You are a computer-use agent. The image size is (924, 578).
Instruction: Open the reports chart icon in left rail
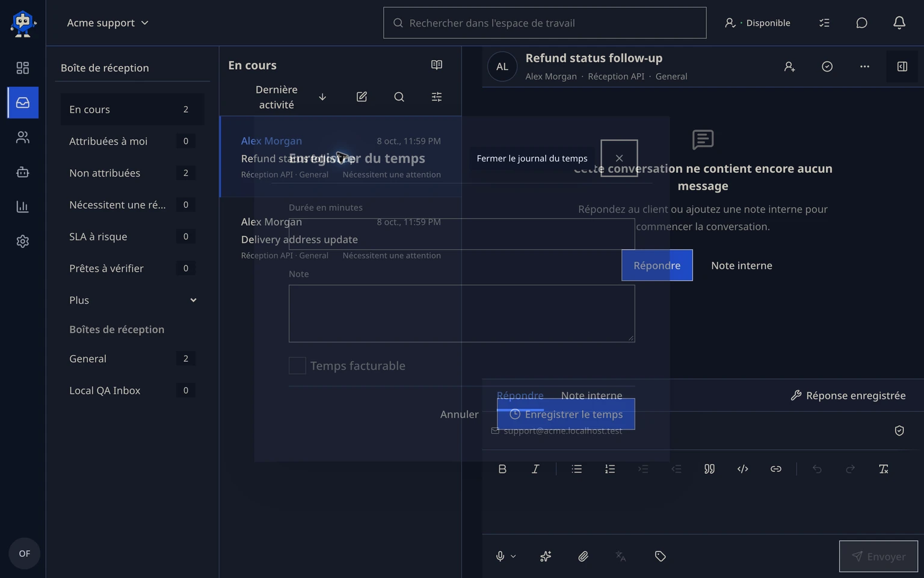click(23, 207)
